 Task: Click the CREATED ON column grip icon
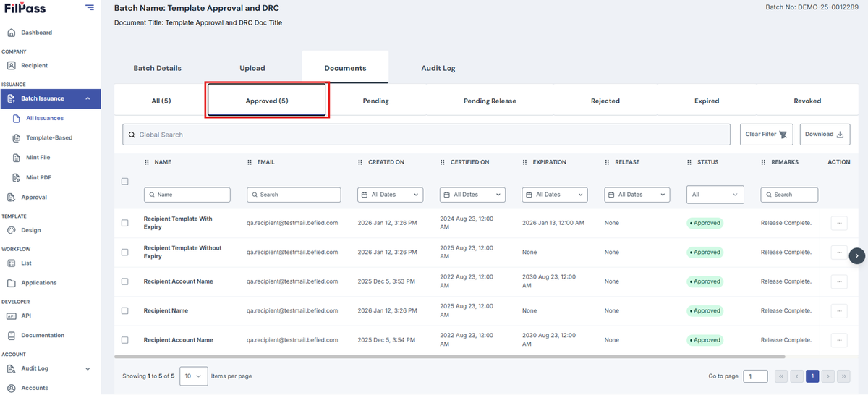coord(361,162)
